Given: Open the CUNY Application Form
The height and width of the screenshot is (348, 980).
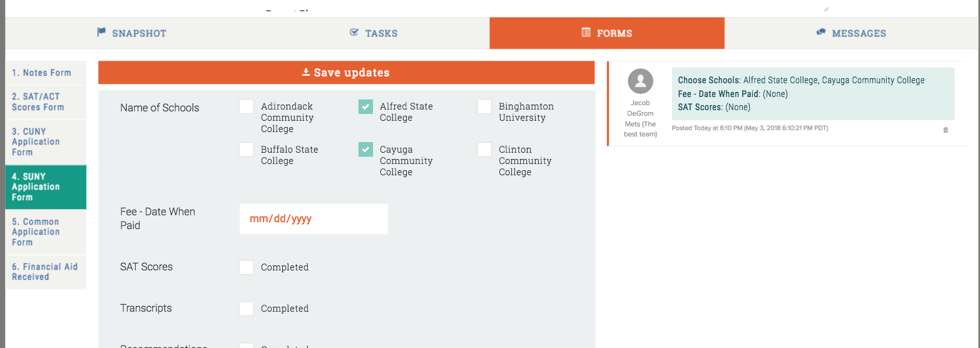Looking at the screenshot, I should coord(37,142).
